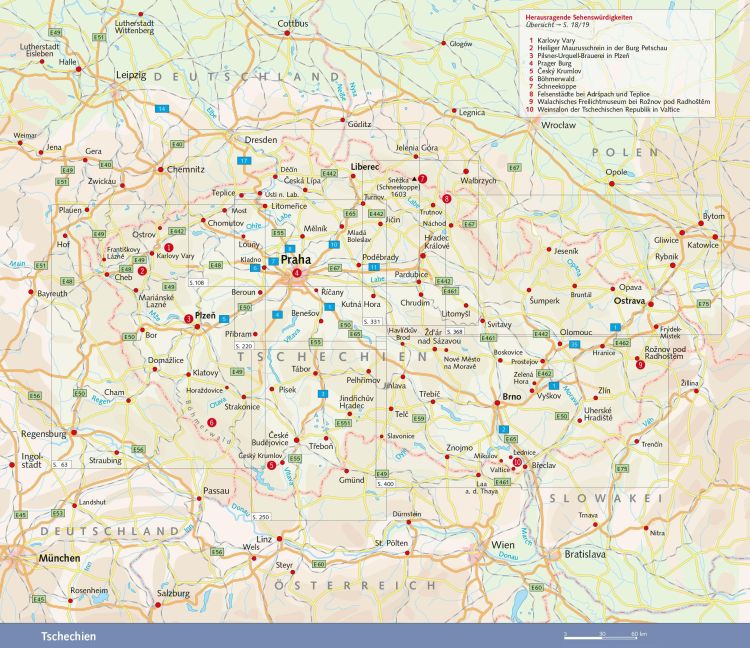
Task: Click marker 2 near Cheb
Action: (142, 270)
